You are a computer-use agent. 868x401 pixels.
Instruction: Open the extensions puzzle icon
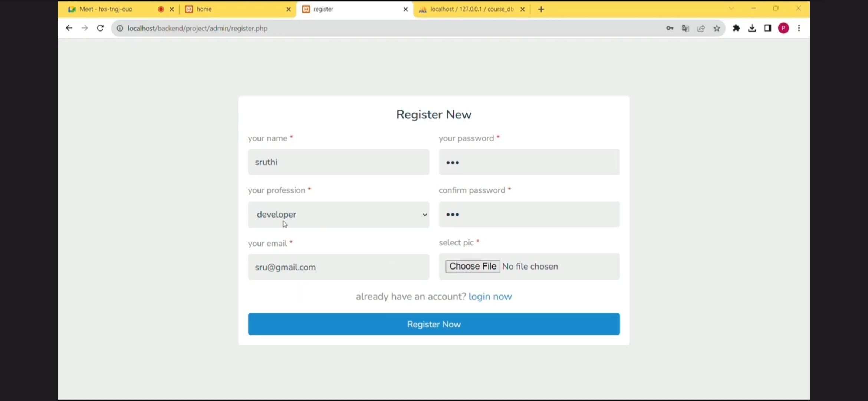pyautogui.click(x=736, y=28)
